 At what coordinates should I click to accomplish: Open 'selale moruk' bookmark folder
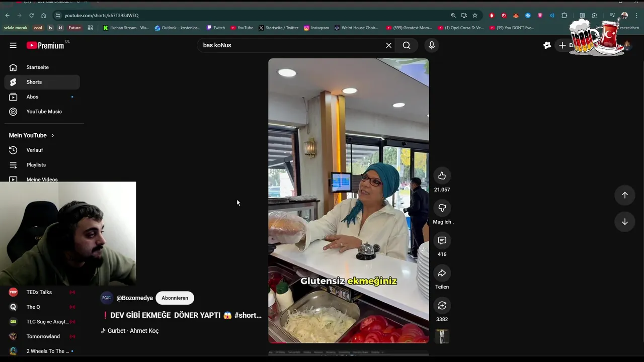tap(16, 28)
